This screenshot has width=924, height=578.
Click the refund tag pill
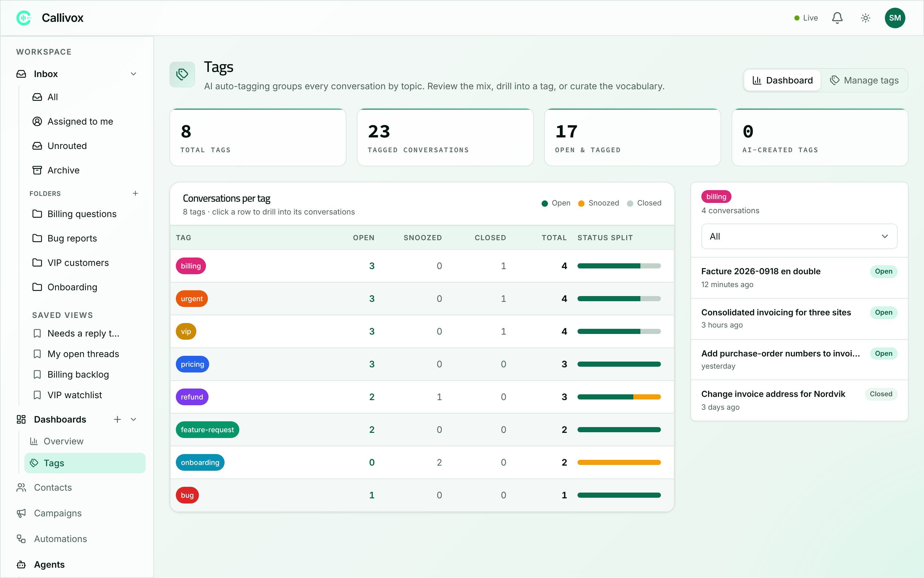coord(192,397)
